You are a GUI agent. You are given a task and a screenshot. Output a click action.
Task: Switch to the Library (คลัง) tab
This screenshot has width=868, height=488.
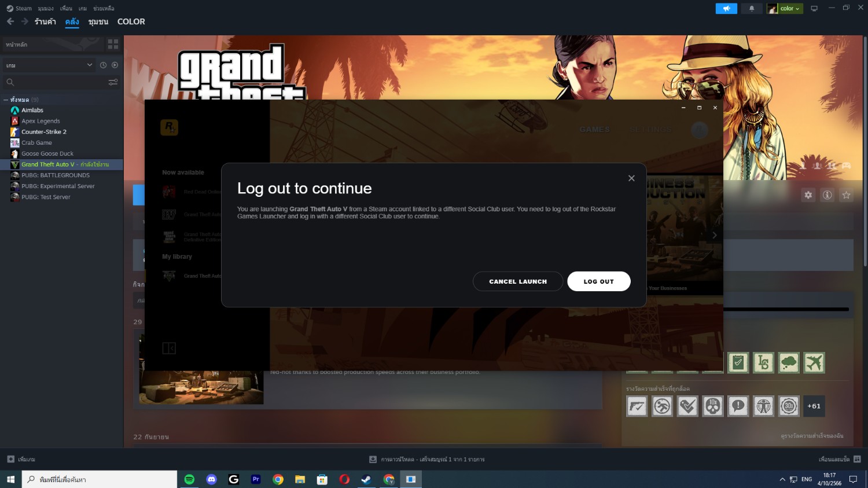[72, 21]
